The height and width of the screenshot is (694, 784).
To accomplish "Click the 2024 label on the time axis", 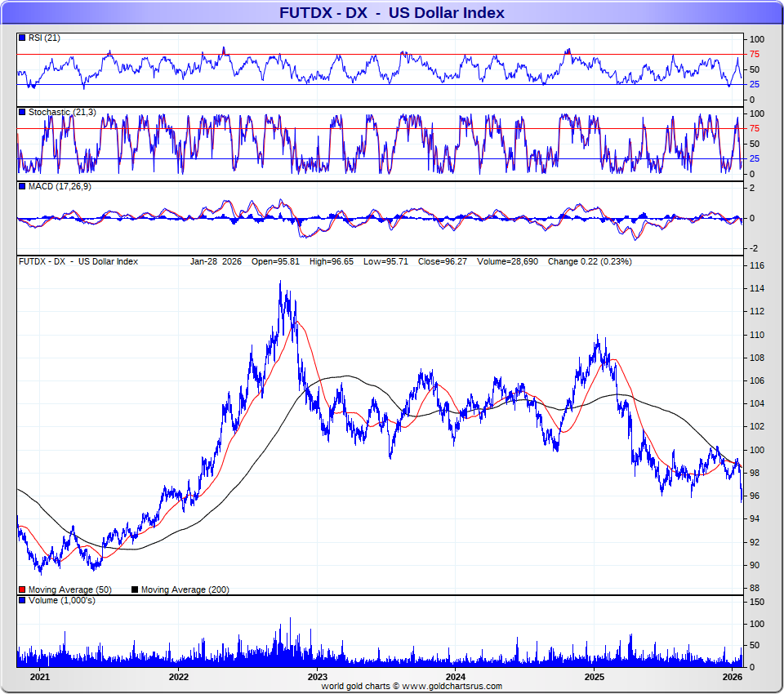I will 456,677.
